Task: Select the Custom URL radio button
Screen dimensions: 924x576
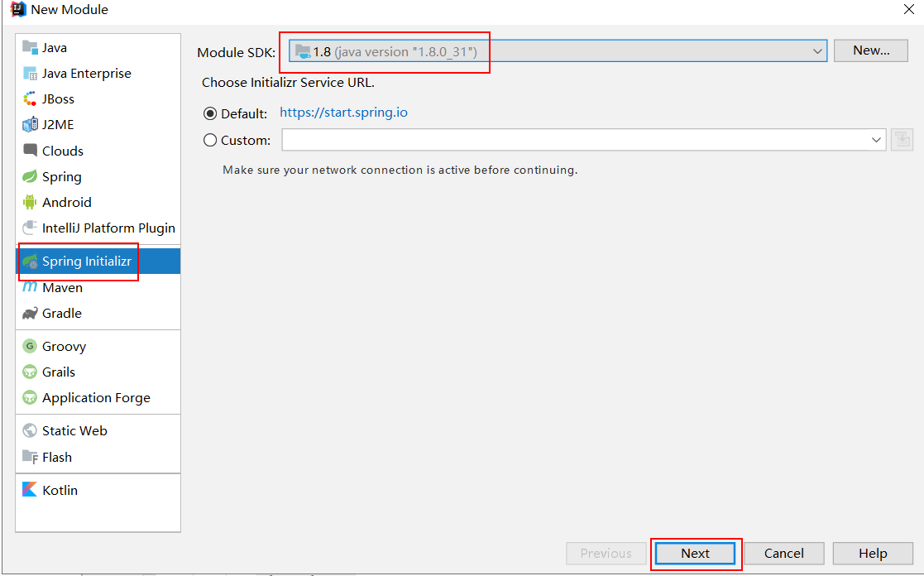Action: tap(210, 141)
